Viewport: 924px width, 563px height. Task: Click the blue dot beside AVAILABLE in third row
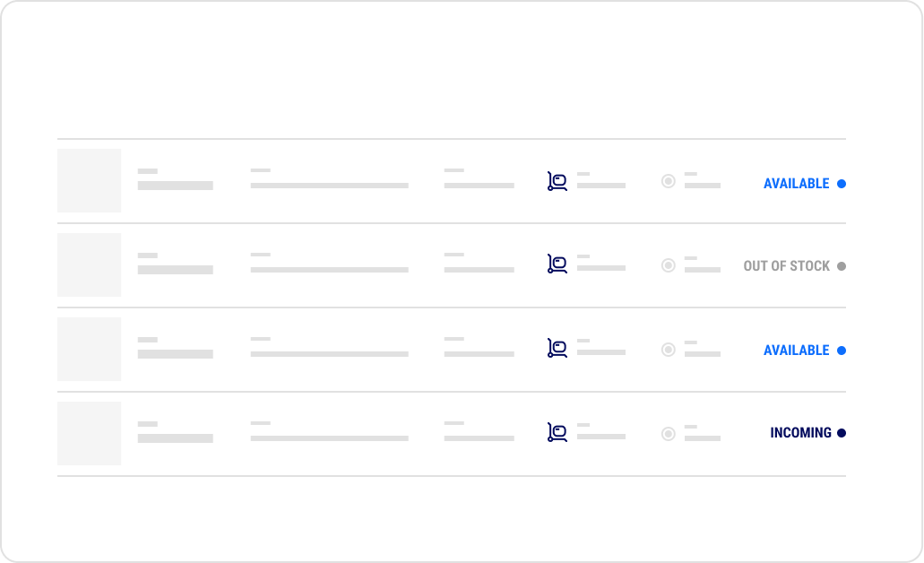click(x=842, y=351)
